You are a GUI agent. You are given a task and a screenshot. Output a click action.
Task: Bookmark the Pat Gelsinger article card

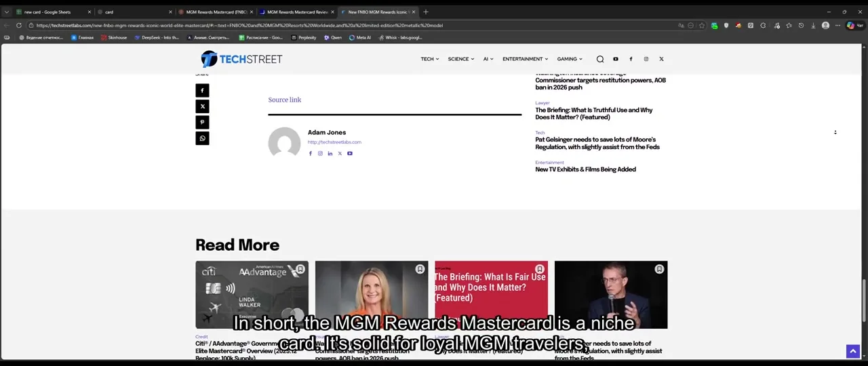coord(659,269)
